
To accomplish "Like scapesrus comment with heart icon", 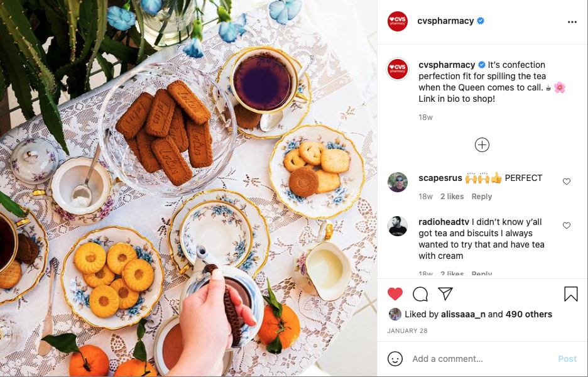I will pos(567,182).
